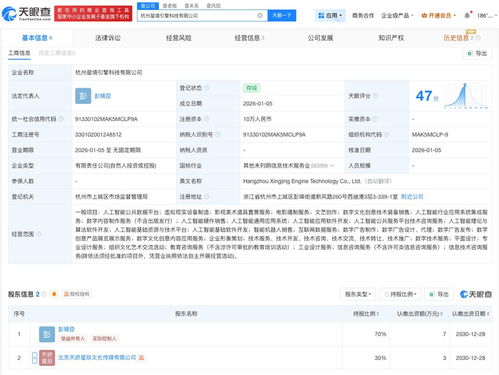Viewport: 499px width, 375px height.
Task: Open the legal representative's name link
Action: pos(103,96)
